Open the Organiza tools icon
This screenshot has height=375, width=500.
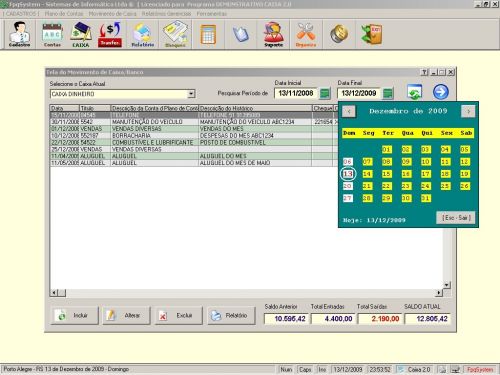306,34
